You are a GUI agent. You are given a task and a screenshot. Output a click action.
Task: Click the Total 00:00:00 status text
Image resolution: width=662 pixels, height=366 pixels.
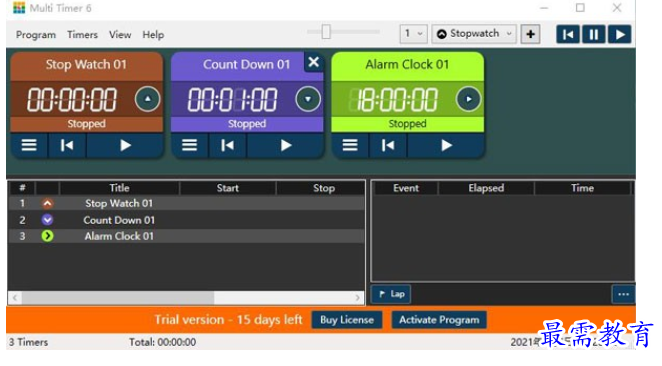(163, 342)
